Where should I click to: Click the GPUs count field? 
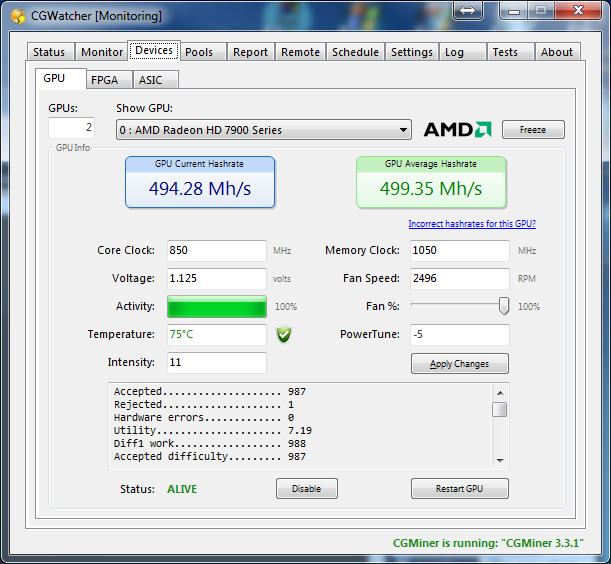coord(71,127)
